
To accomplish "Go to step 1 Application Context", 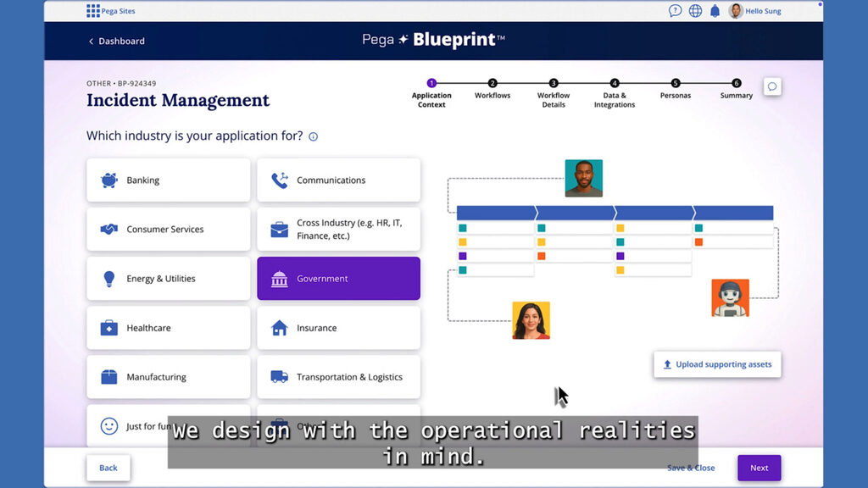I will click(431, 94).
